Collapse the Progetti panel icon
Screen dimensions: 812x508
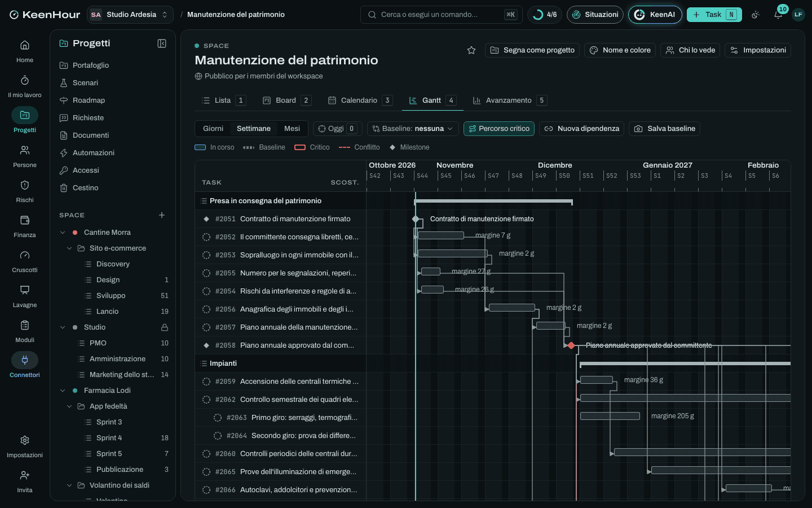(162, 43)
